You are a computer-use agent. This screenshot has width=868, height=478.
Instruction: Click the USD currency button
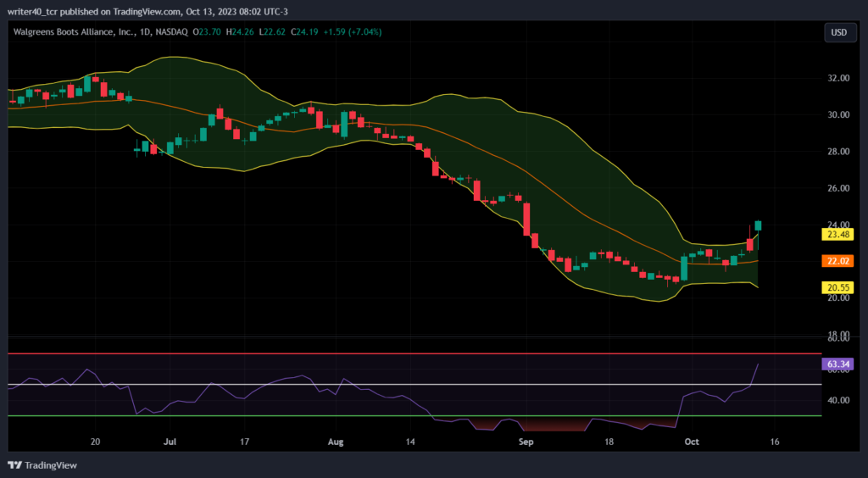click(838, 32)
